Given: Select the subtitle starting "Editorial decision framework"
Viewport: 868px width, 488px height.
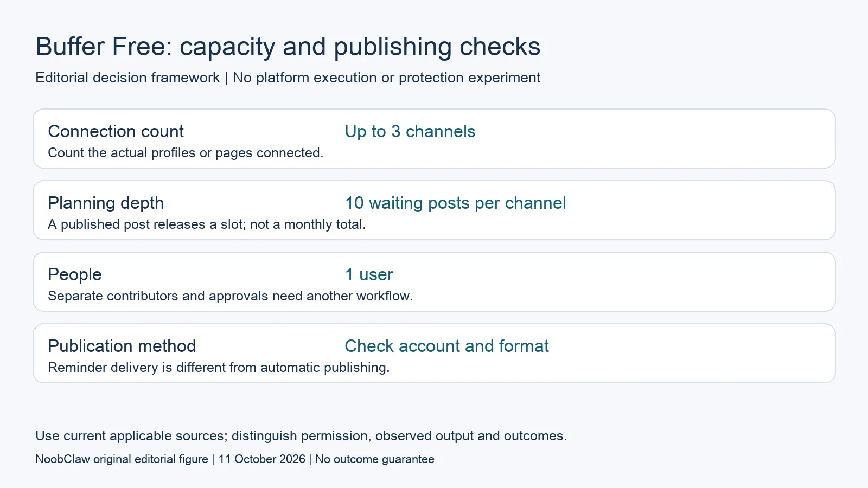Looking at the screenshot, I should (288, 78).
